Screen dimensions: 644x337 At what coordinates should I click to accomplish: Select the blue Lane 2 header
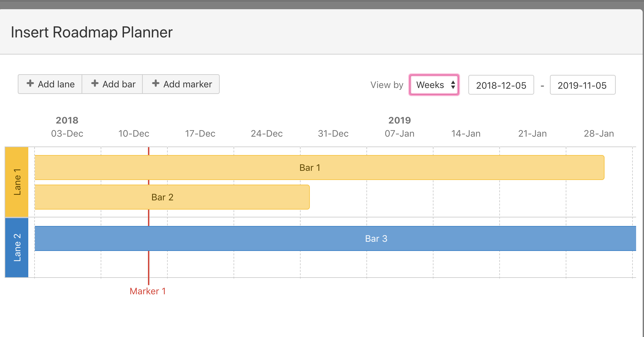(x=17, y=248)
